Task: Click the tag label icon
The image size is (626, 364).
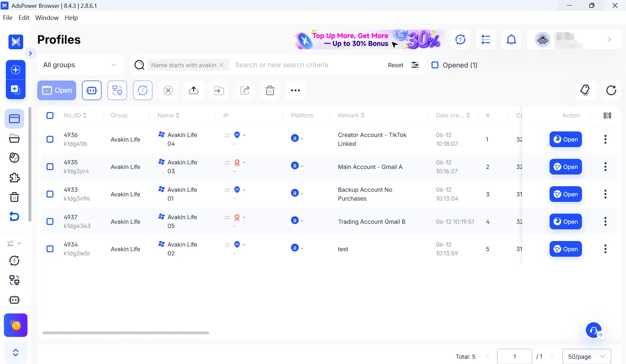Action: coord(585,90)
